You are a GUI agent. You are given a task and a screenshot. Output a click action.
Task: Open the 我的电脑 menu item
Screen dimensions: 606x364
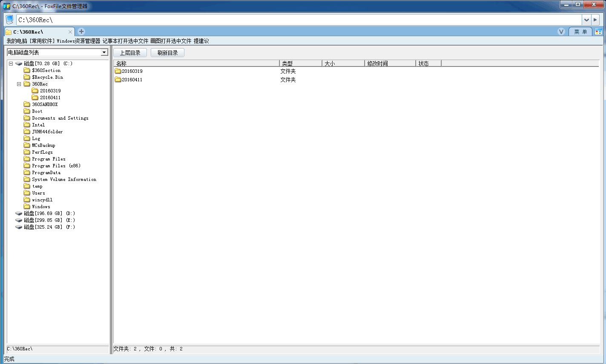(17, 41)
